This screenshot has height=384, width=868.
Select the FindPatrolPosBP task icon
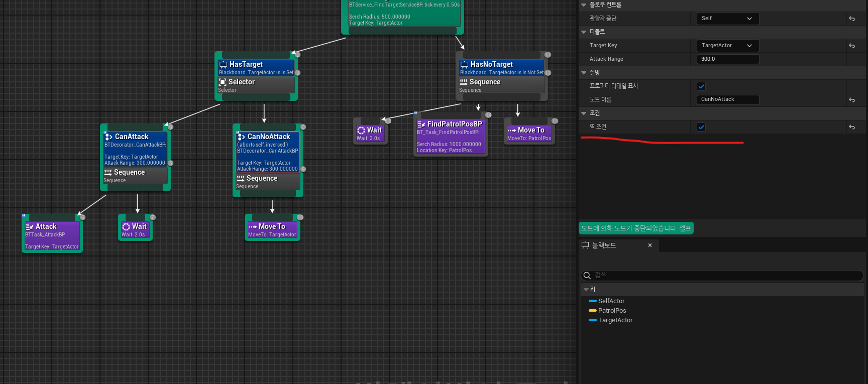pos(421,124)
